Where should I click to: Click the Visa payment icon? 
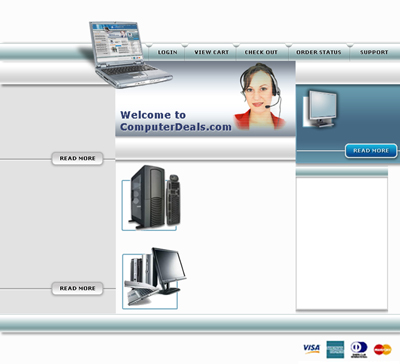point(311,349)
